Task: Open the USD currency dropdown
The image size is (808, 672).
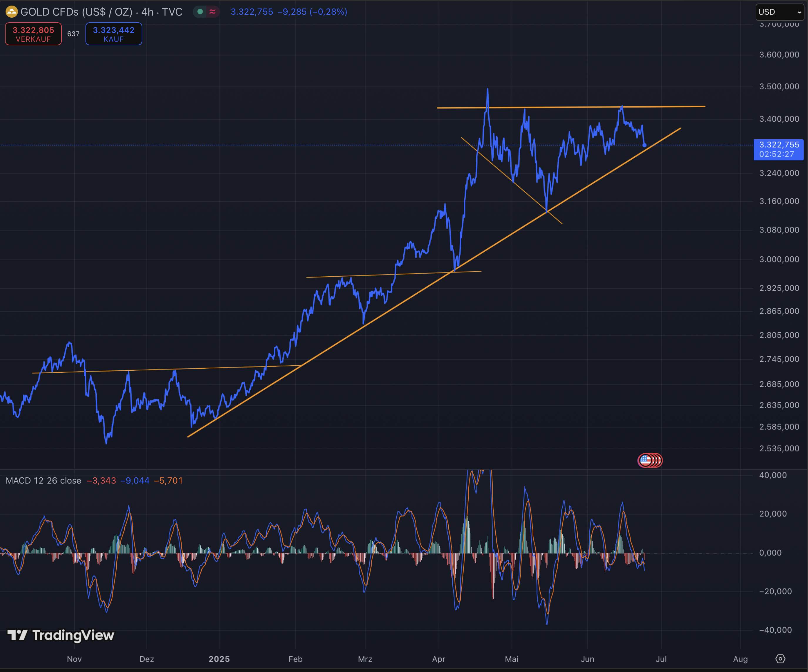Action: [x=779, y=12]
